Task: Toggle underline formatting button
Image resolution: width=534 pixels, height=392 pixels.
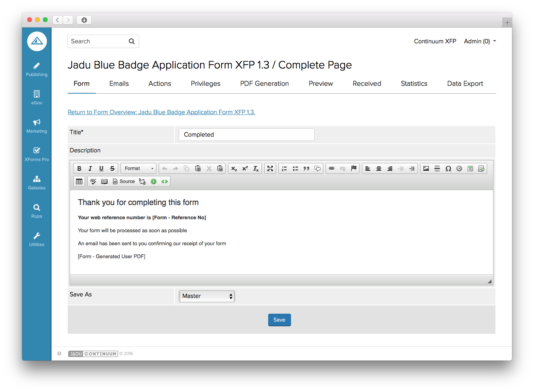Action: click(x=101, y=168)
